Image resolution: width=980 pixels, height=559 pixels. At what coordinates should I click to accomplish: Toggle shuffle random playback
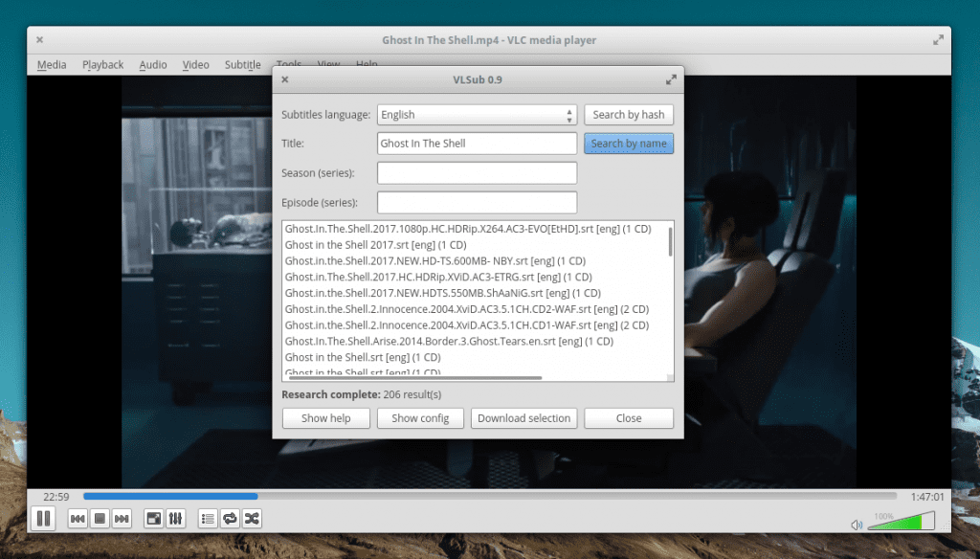pyautogui.click(x=252, y=519)
